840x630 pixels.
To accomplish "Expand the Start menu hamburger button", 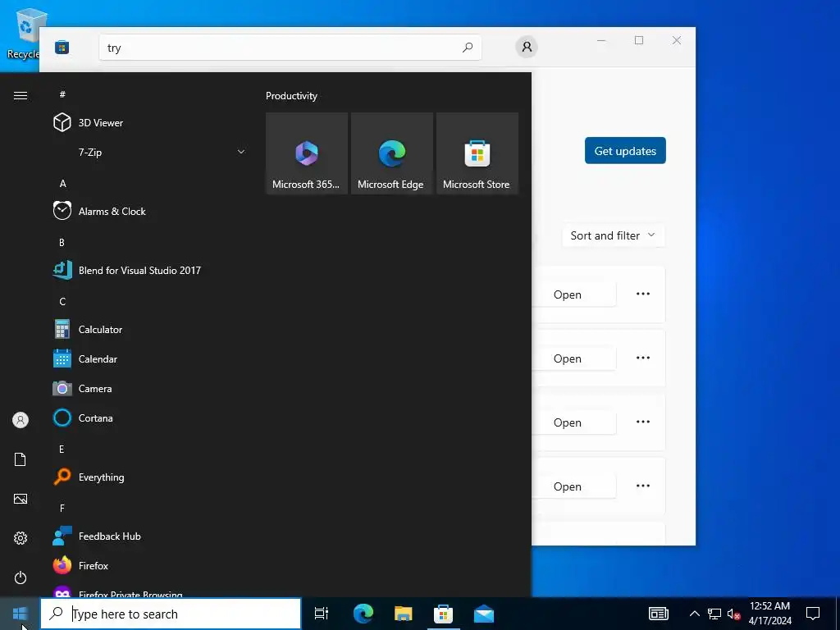I will coord(21,95).
